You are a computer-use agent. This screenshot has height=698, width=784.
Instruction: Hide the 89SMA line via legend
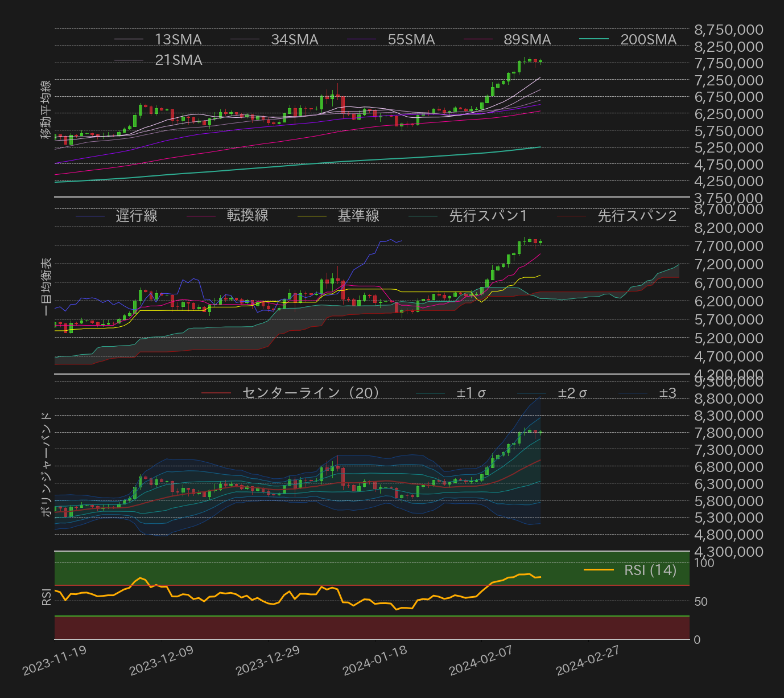coord(527,40)
